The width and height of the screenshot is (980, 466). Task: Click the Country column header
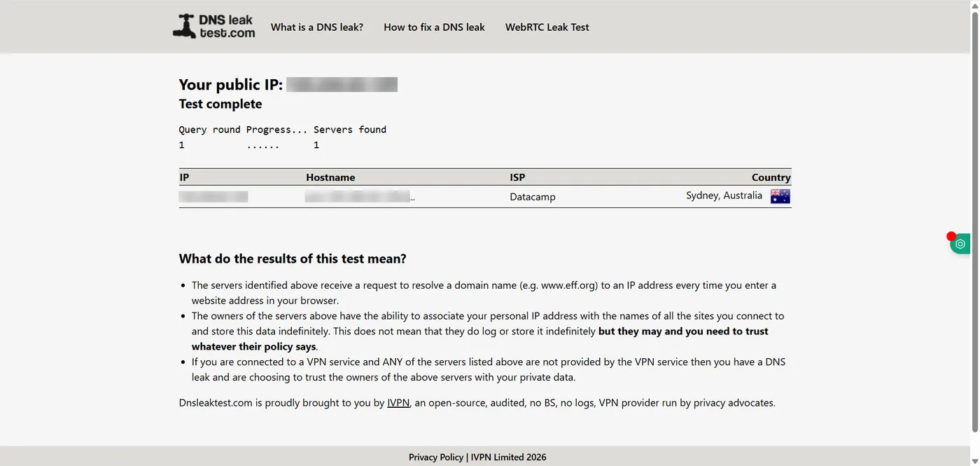pos(771,177)
